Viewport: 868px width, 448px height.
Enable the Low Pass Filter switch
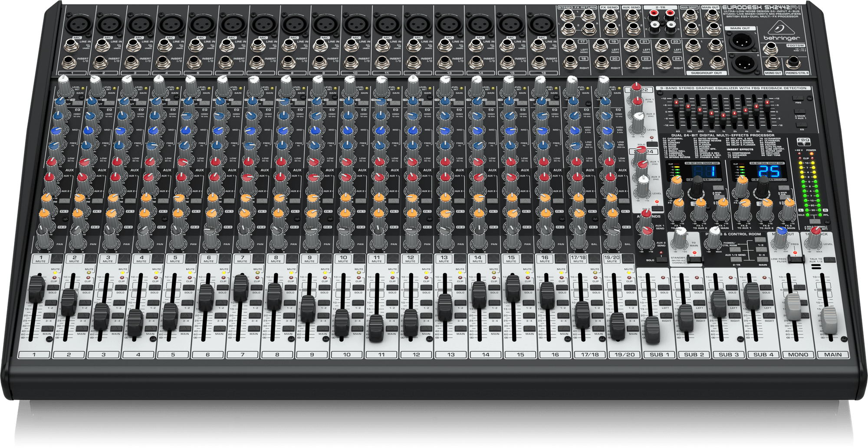pos(795,259)
